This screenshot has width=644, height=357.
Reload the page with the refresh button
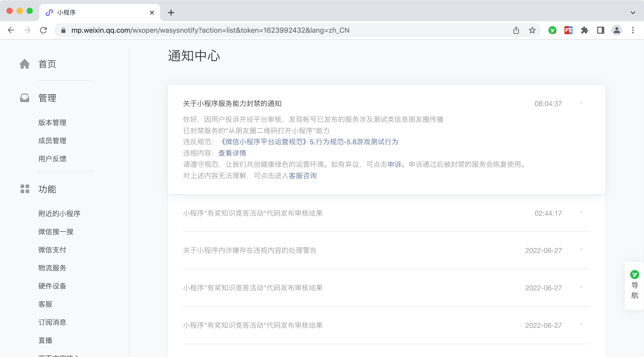tap(43, 30)
